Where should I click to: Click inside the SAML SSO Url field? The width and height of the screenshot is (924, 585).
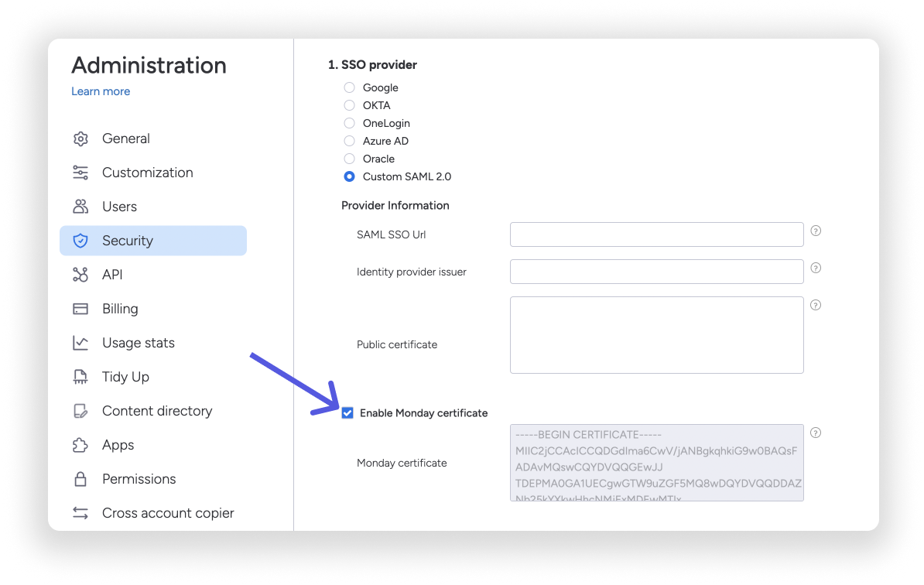click(656, 234)
